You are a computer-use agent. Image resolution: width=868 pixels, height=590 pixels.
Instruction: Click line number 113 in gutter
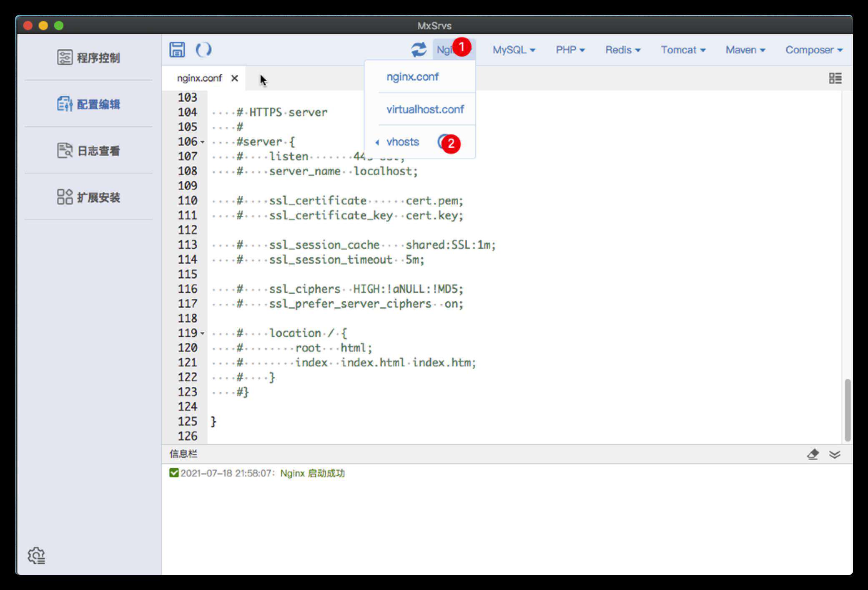pyautogui.click(x=187, y=245)
